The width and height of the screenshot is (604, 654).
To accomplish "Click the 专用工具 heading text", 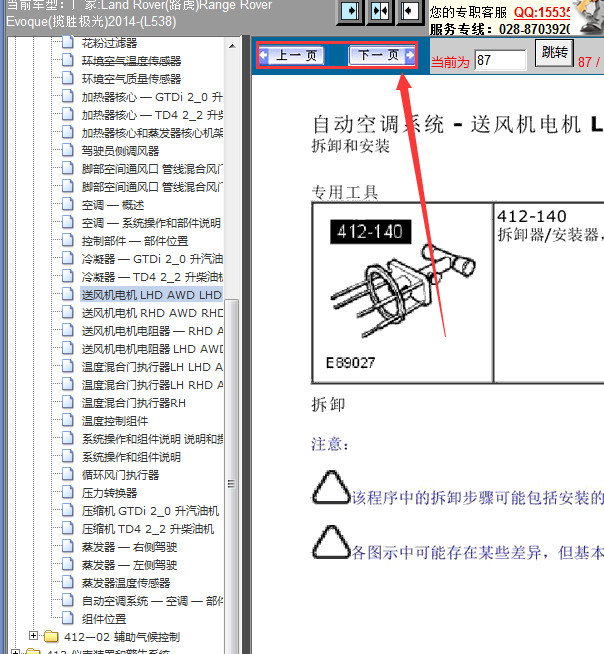I will (345, 192).
